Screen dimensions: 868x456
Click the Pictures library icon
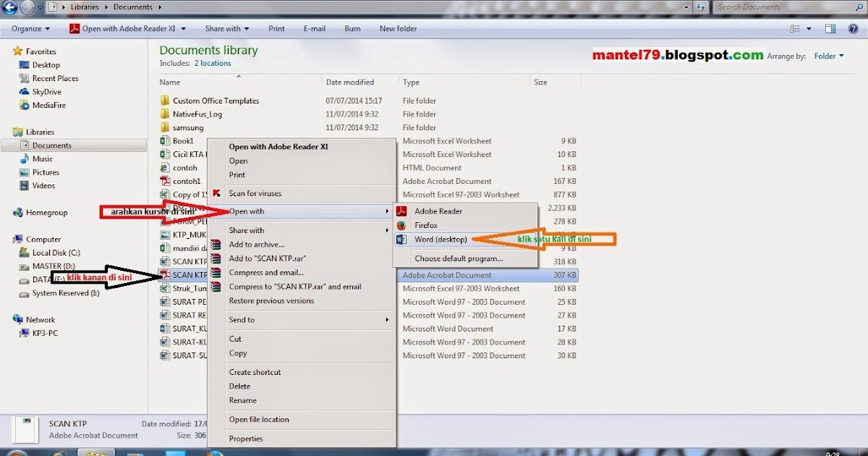coord(25,172)
